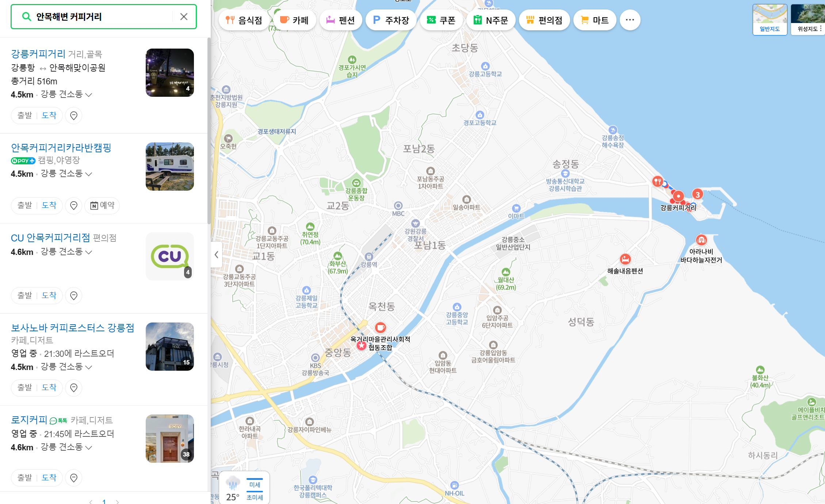Expand address for 보사노바 커피로스터스
Viewport: 825px width, 504px height.
click(x=88, y=367)
